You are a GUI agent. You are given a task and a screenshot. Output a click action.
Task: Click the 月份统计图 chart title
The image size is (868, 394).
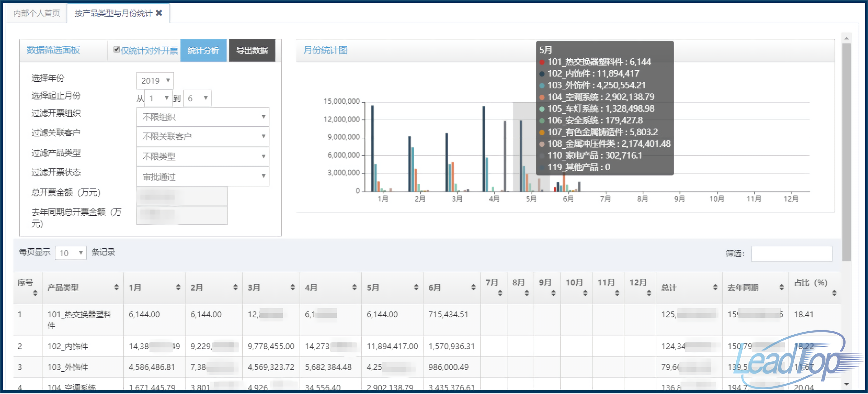point(325,50)
